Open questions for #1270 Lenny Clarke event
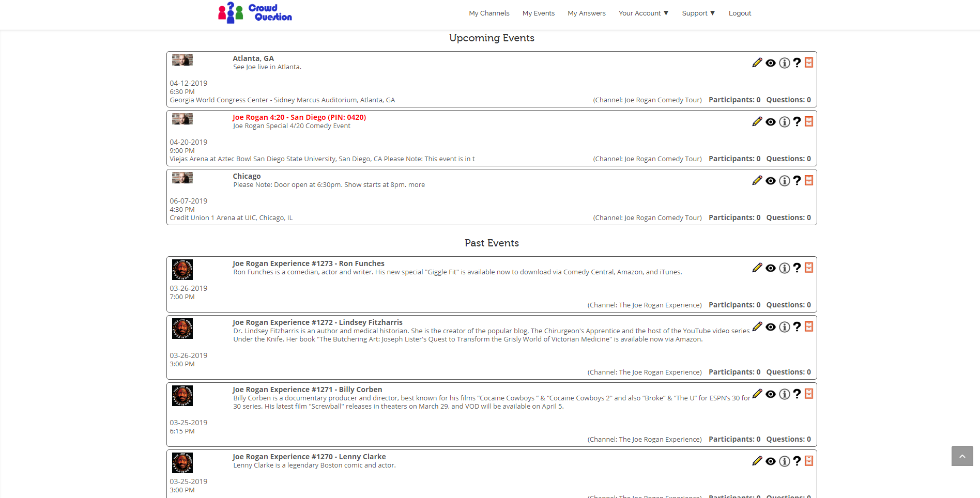Viewport: 980px width, 498px height. 797,461
